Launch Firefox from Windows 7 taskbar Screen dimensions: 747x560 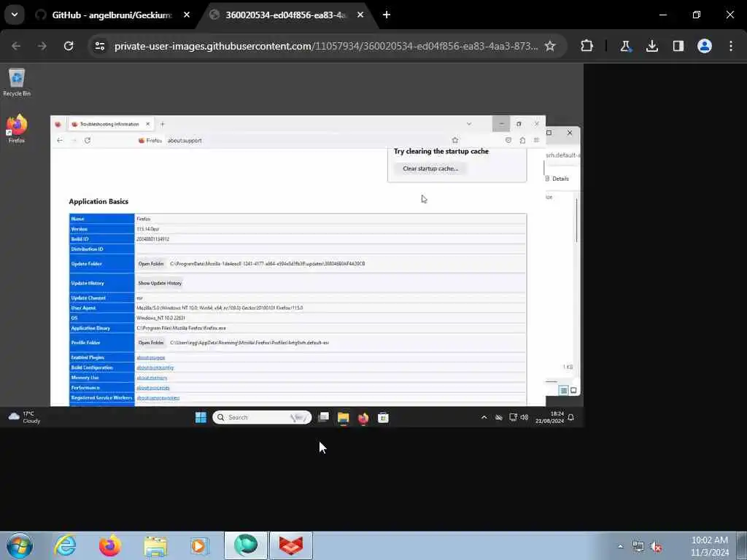110,545
